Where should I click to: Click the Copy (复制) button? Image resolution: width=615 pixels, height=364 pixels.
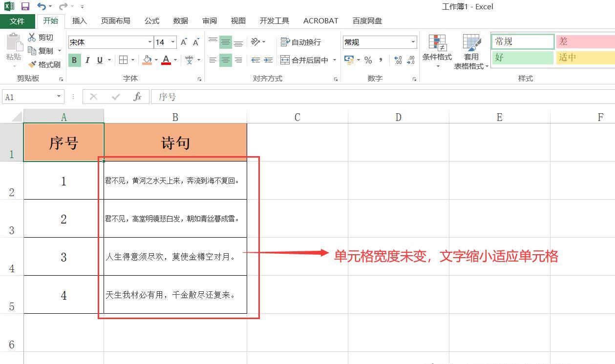41,51
